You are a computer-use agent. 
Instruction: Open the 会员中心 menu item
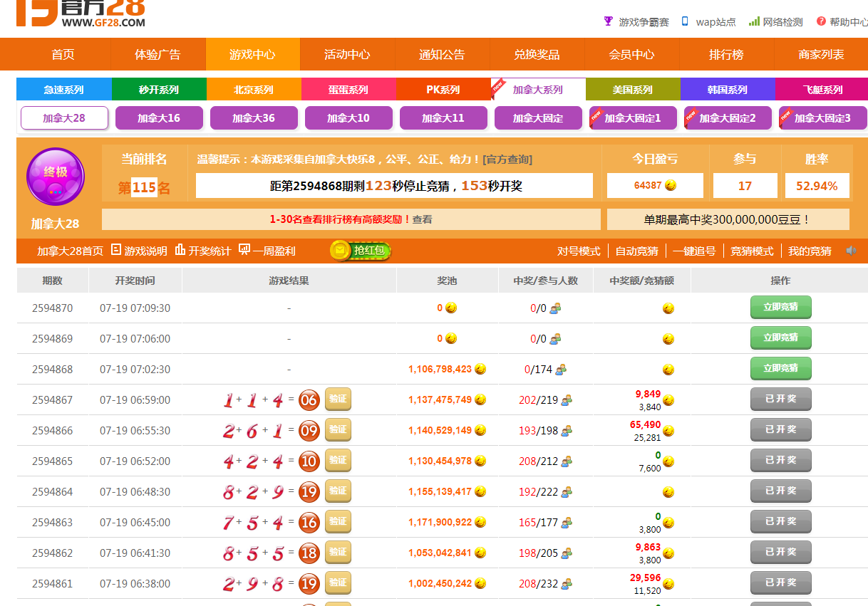pos(631,55)
